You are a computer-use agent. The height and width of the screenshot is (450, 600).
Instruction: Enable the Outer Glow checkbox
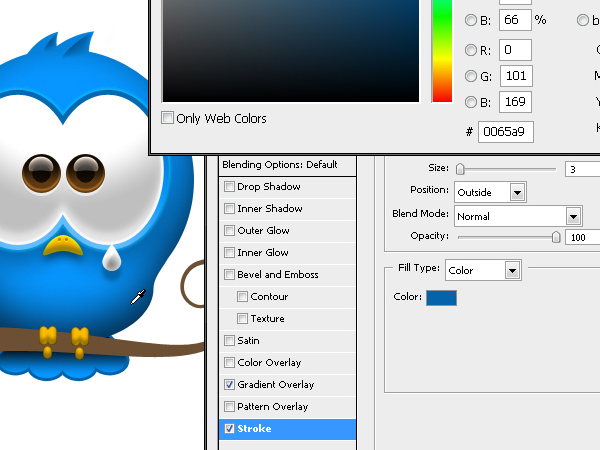pos(229,230)
